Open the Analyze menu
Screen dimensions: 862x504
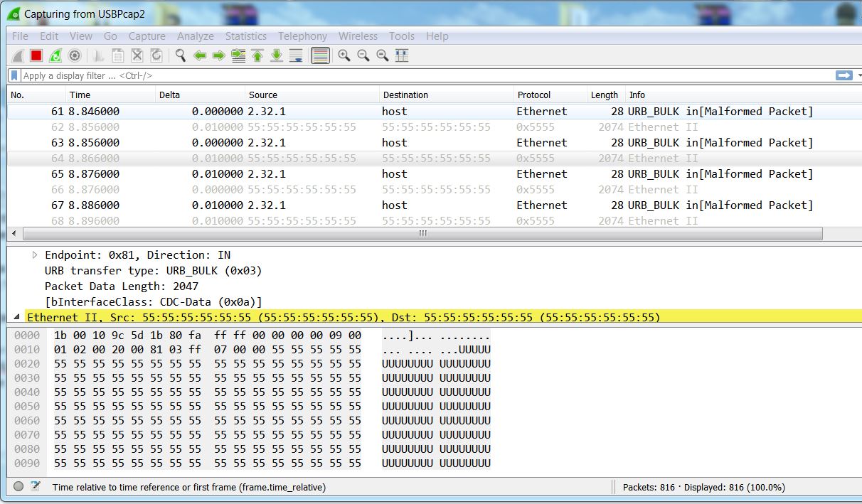(x=195, y=36)
